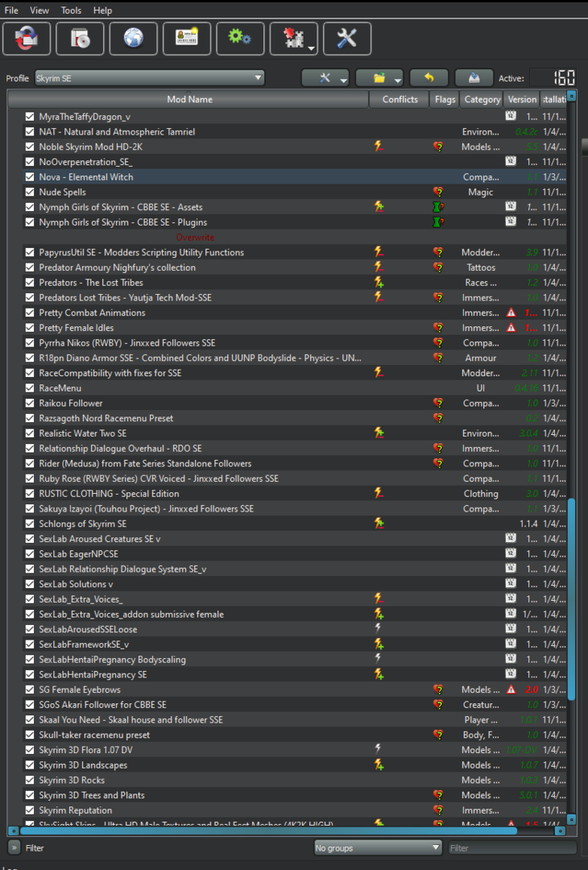Image resolution: width=588 pixels, height=870 pixels.
Task: Click the mod list horizontal scrollbar thumb
Action: tap(268, 831)
